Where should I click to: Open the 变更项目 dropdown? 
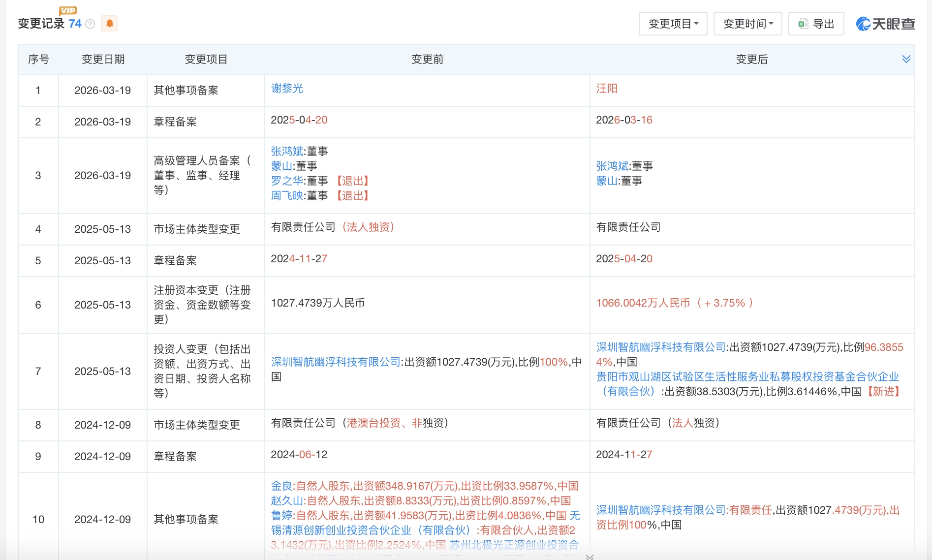[673, 24]
